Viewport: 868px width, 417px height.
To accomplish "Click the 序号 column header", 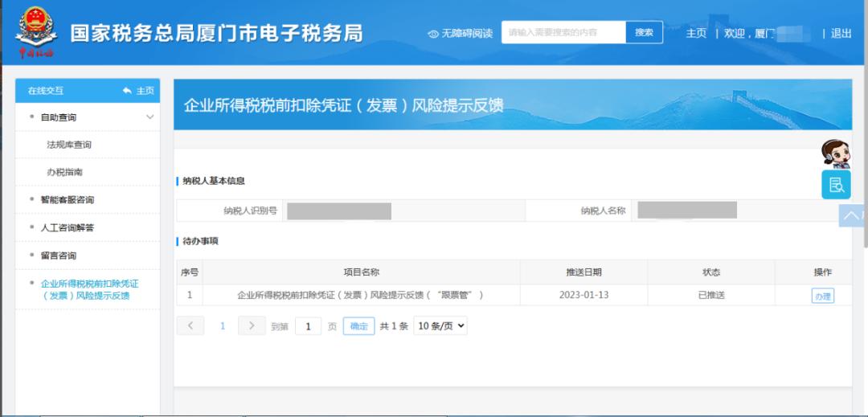I will click(190, 272).
